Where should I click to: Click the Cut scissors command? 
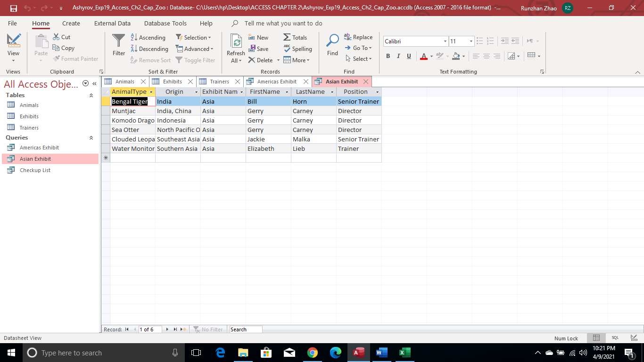point(62,37)
